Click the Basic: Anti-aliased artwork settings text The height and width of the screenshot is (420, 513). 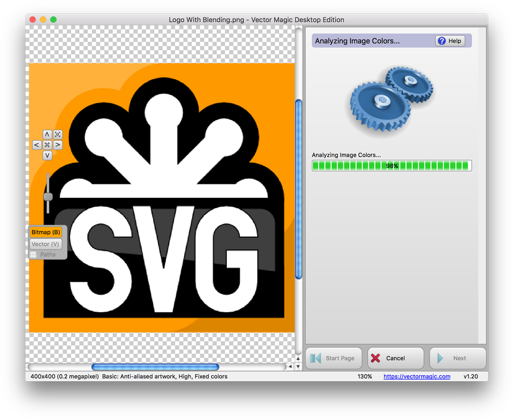(x=164, y=376)
